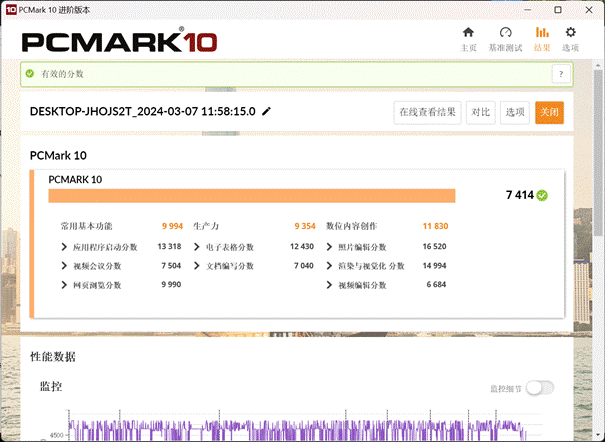
Task: Expand the 视频编辑分数 row
Action: [330, 285]
